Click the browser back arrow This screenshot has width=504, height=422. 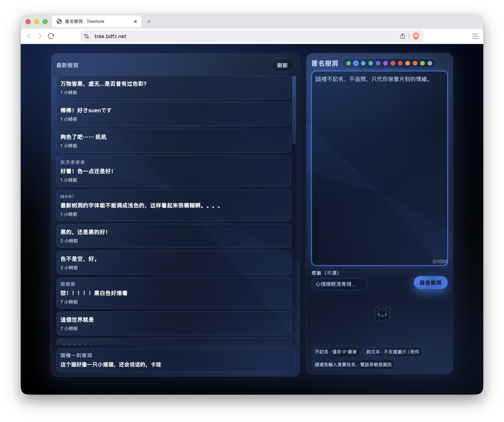[x=29, y=36]
